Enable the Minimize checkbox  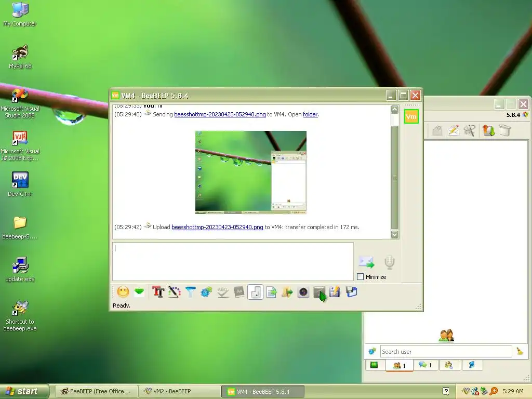(361, 277)
